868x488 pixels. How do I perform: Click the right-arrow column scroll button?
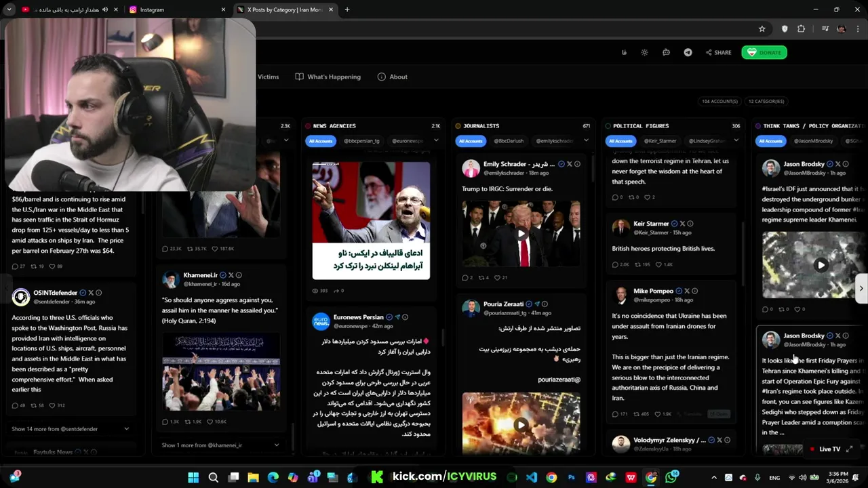861,288
